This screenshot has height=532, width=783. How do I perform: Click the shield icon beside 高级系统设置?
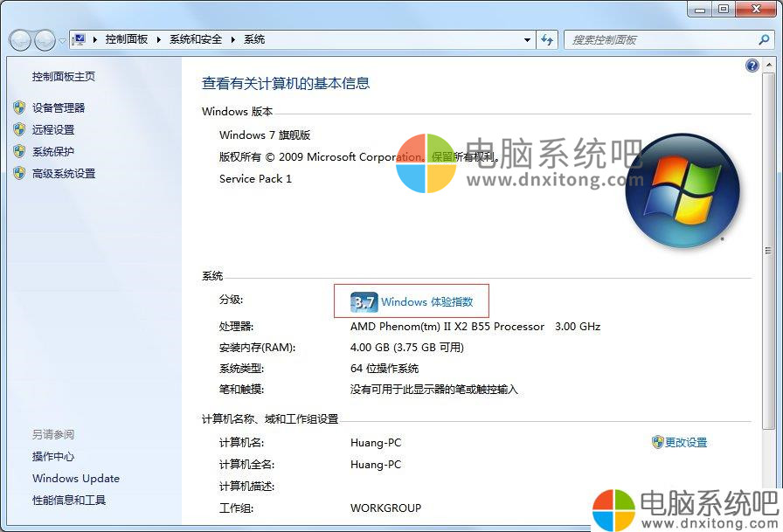19,173
